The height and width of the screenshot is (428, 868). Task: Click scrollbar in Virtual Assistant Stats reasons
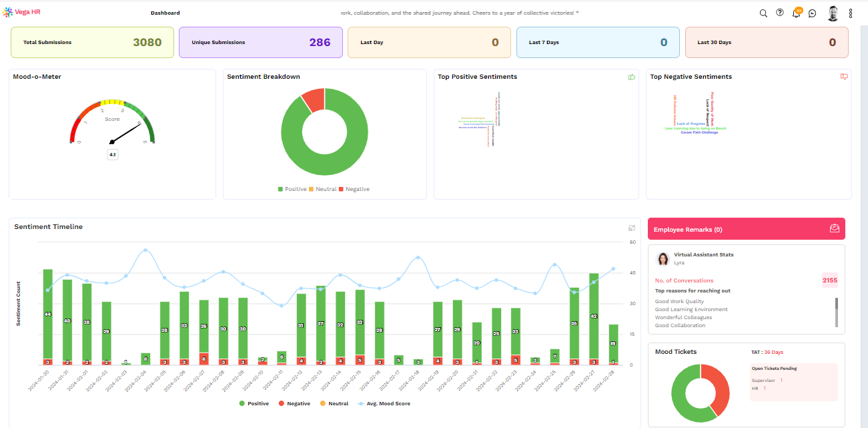[x=837, y=312]
